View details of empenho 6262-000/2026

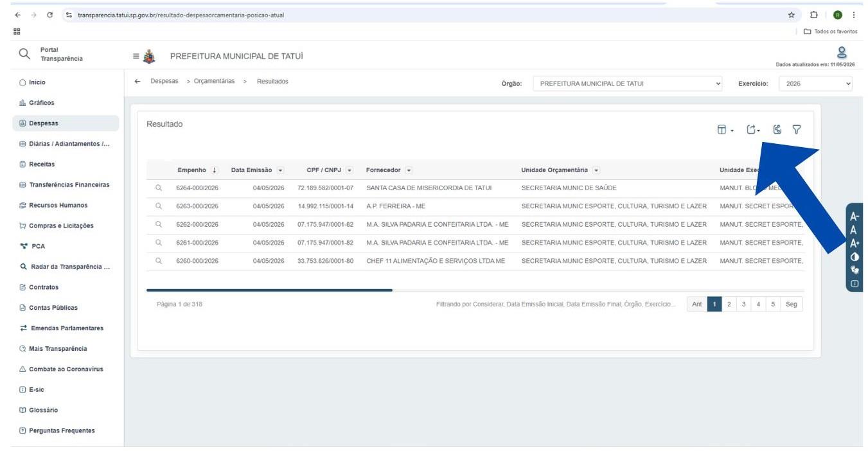[x=159, y=224]
